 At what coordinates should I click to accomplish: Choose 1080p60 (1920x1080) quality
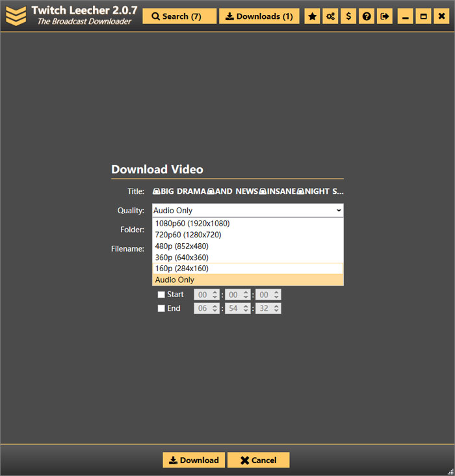pos(248,224)
